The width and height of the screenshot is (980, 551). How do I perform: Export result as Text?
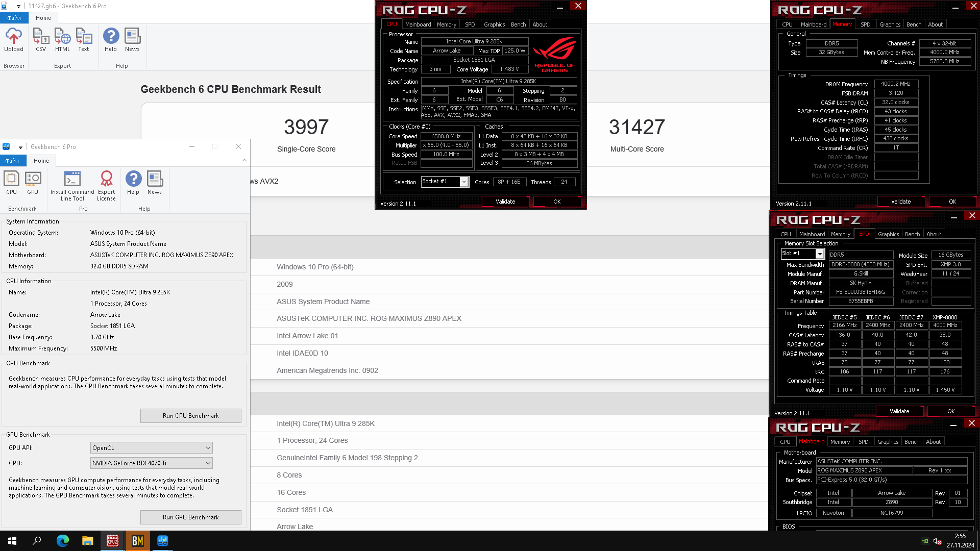point(84,40)
